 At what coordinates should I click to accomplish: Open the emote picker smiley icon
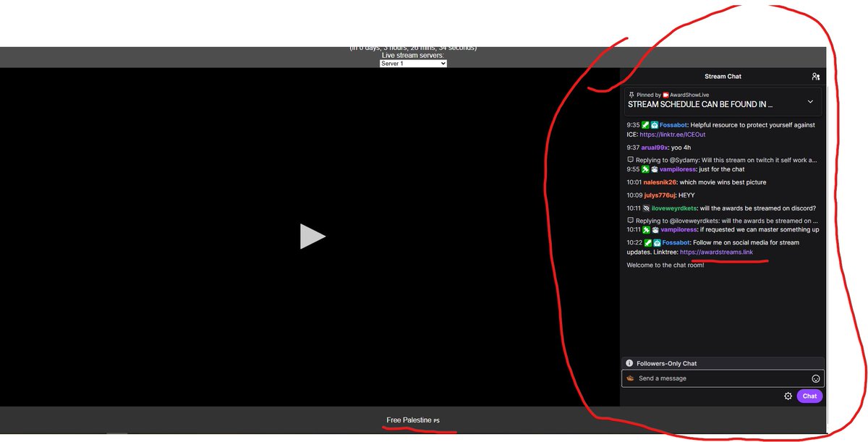[816, 378]
